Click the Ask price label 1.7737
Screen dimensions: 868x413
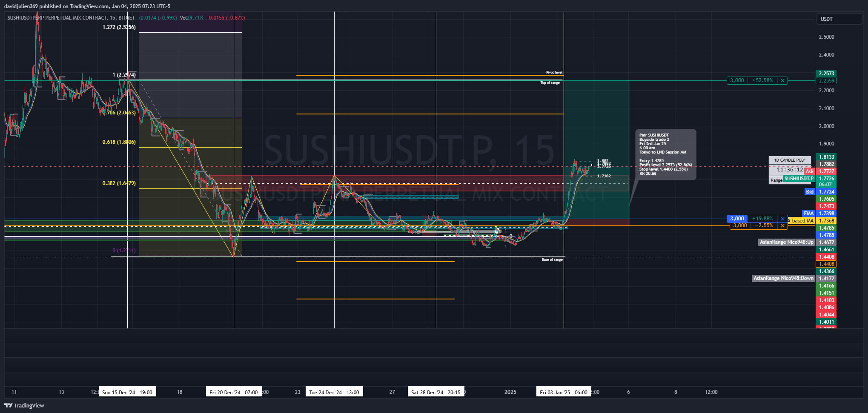(x=826, y=171)
